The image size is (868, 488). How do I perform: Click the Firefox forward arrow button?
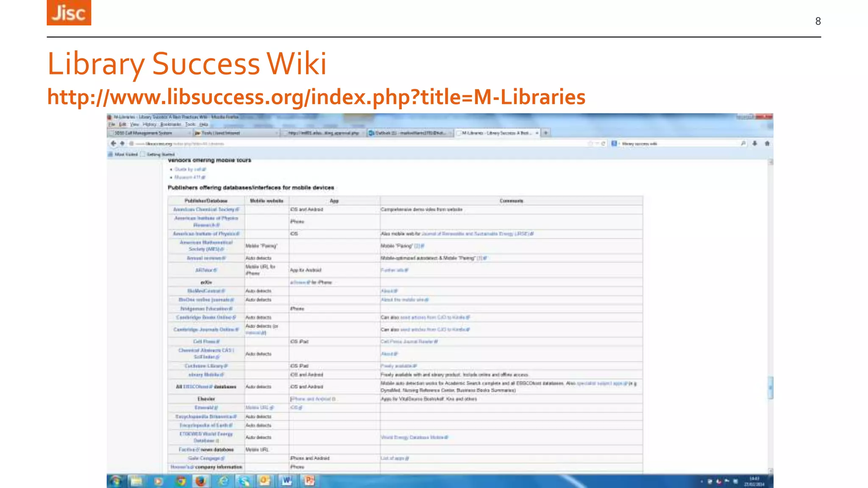tap(122, 144)
